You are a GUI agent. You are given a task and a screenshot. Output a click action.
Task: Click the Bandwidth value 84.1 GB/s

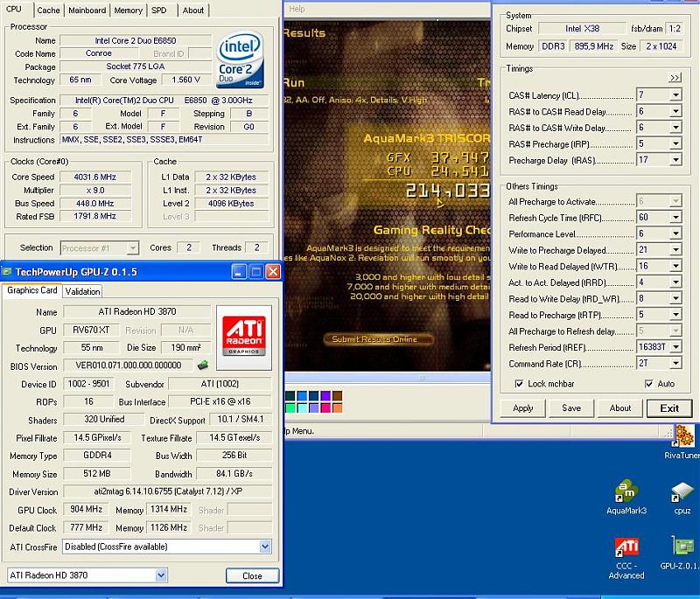(x=234, y=474)
